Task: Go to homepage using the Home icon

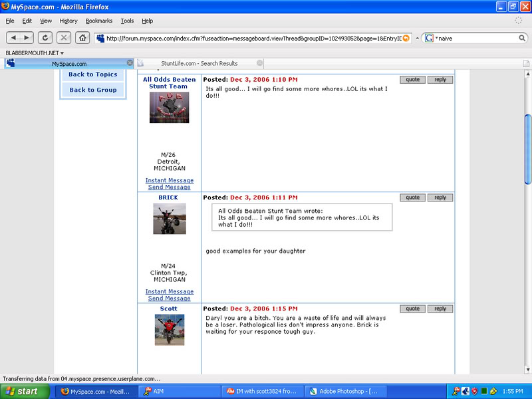Action: coord(82,37)
